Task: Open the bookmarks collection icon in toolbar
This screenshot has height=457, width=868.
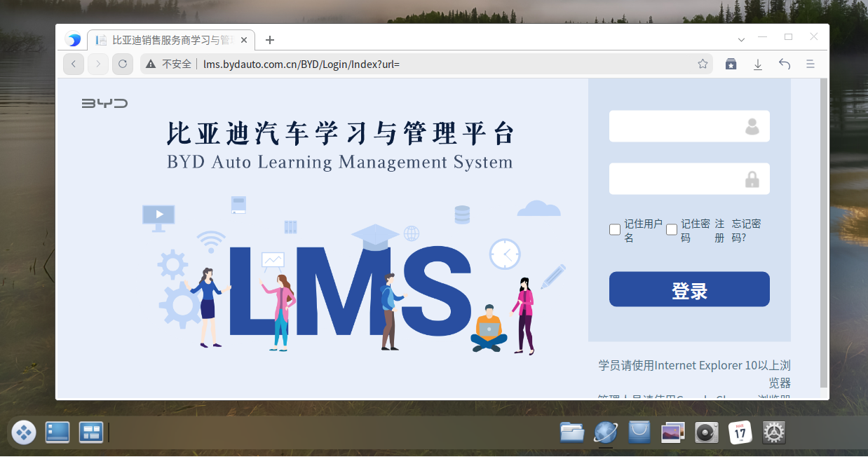Action: (731, 64)
